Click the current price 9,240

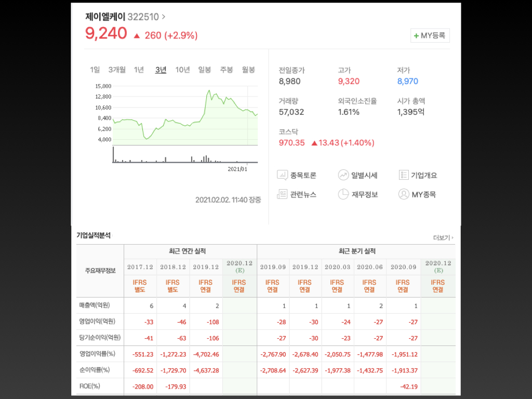pos(106,34)
